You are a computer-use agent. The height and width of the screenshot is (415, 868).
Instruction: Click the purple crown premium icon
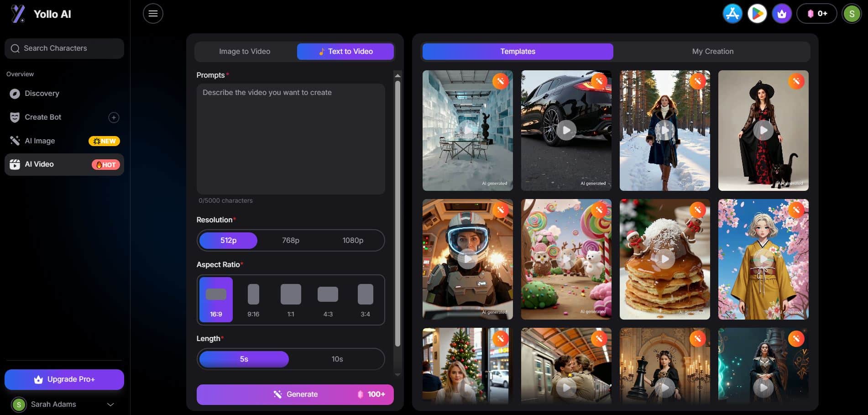(782, 14)
